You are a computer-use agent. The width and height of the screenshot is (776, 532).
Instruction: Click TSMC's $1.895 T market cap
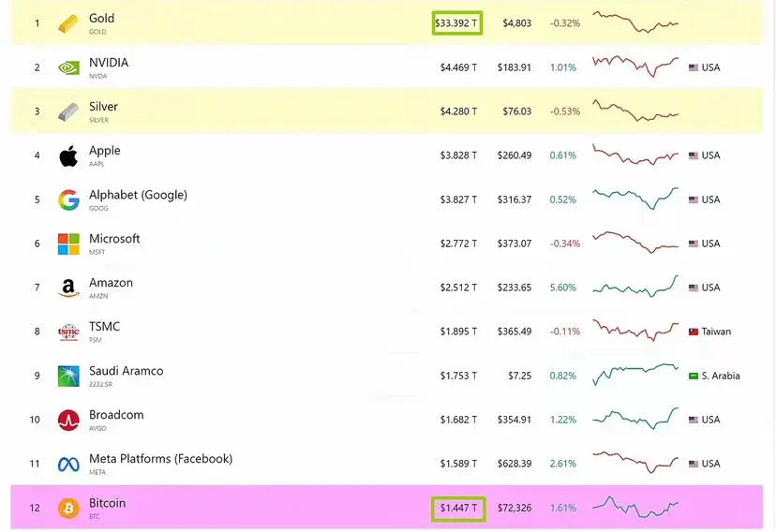(459, 332)
